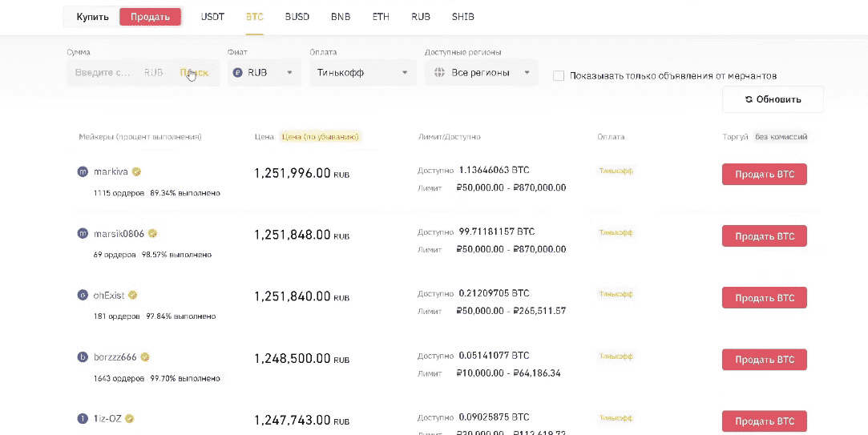This screenshot has width=868, height=435.
Task: Switch to the Купить buy mode
Action: (x=92, y=17)
